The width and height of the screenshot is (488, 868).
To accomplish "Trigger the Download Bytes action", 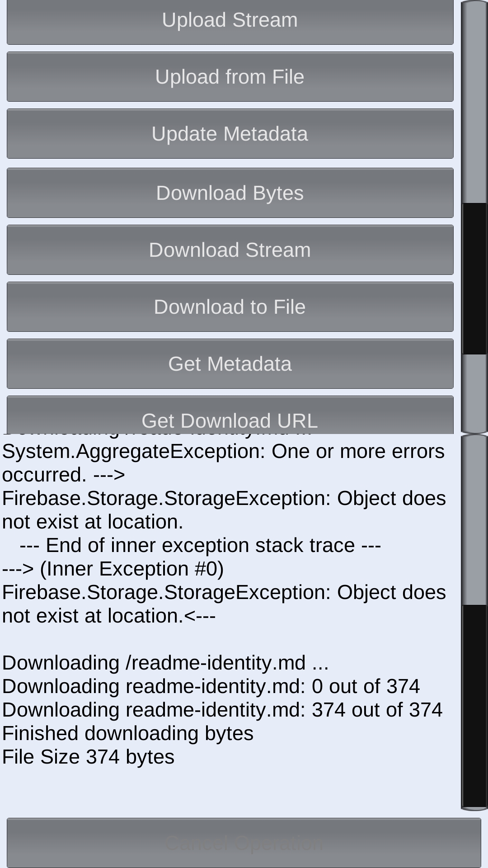I will 230,193.
